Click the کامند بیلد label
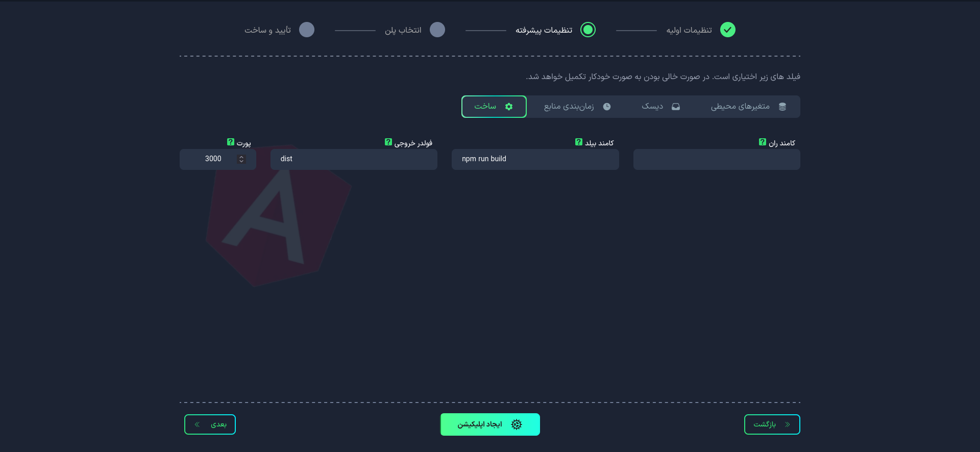The width and height of the screenshot is (980, 452). [x=599, y=143]
